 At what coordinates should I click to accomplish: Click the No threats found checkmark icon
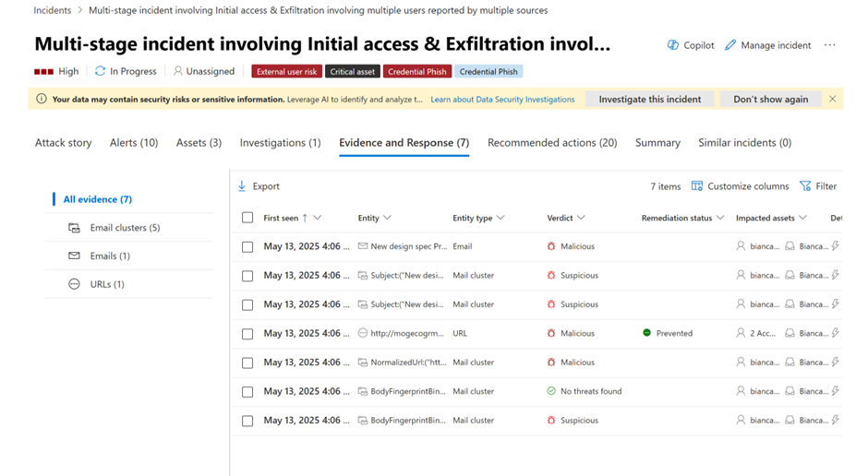pyautogui.click(x=551, y=391)
